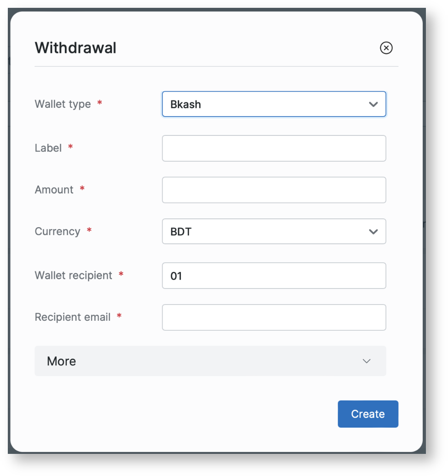
Task: Close the Withdrawal dialog with the X icon
Action: [x=386, y=48]
